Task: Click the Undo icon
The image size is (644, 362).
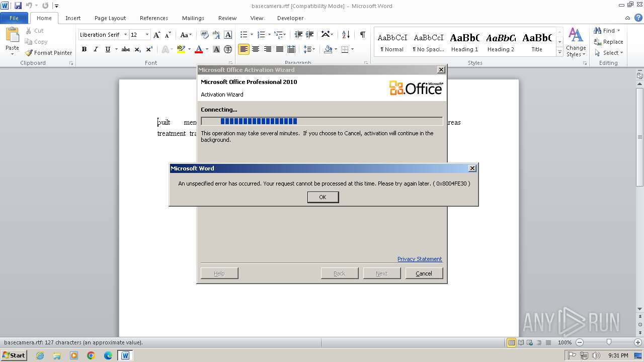Action: tap(29, 6)
